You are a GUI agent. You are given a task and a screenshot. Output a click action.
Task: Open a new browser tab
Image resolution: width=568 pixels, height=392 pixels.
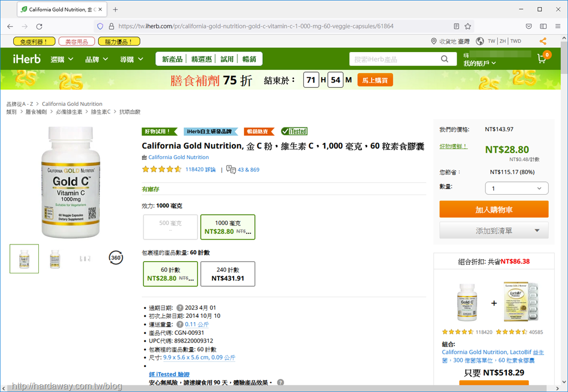(115, 9)
